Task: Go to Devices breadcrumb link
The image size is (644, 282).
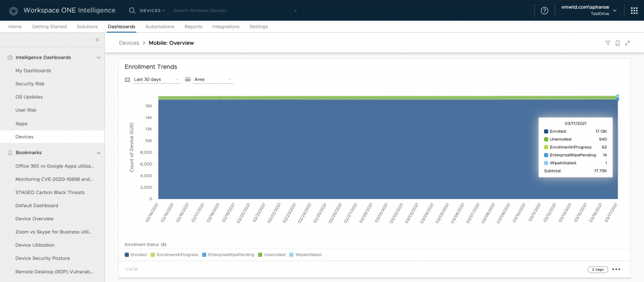Action: pyautogui.click(x=129, y=43)
